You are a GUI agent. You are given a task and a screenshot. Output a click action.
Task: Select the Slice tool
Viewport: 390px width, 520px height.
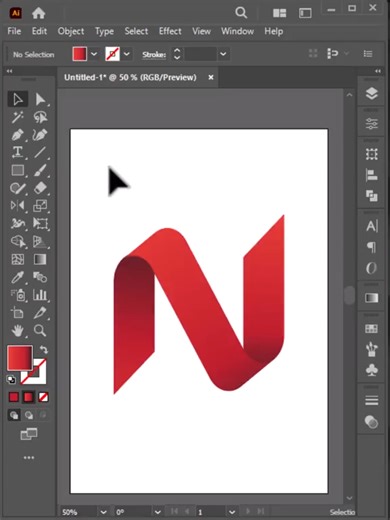coord(40,313)
